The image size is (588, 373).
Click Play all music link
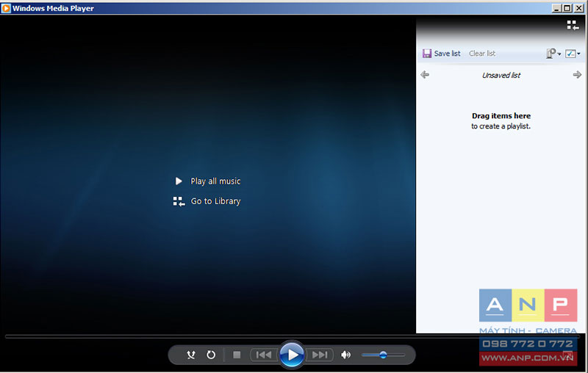[215, 181]
